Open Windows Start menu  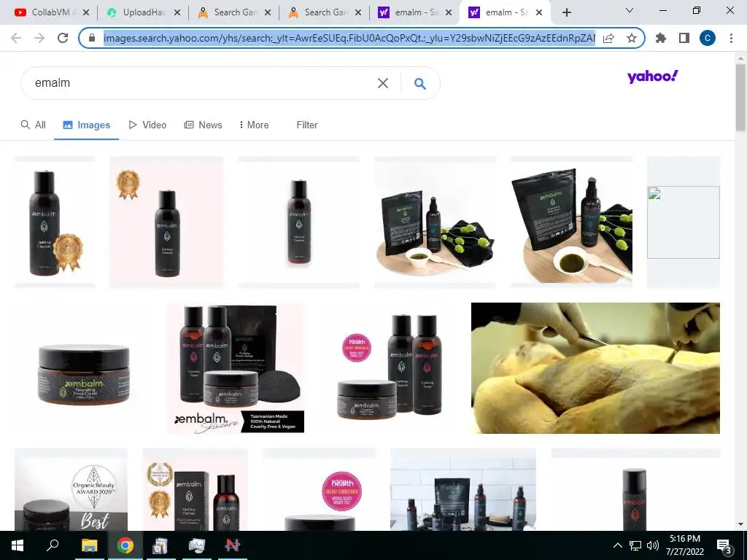tap(18, 545)
